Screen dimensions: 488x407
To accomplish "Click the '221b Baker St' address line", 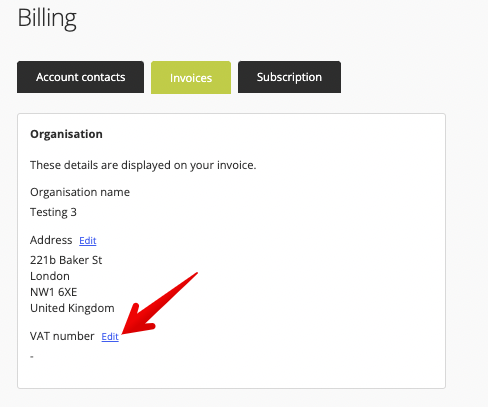I will (x=66, y=260).
